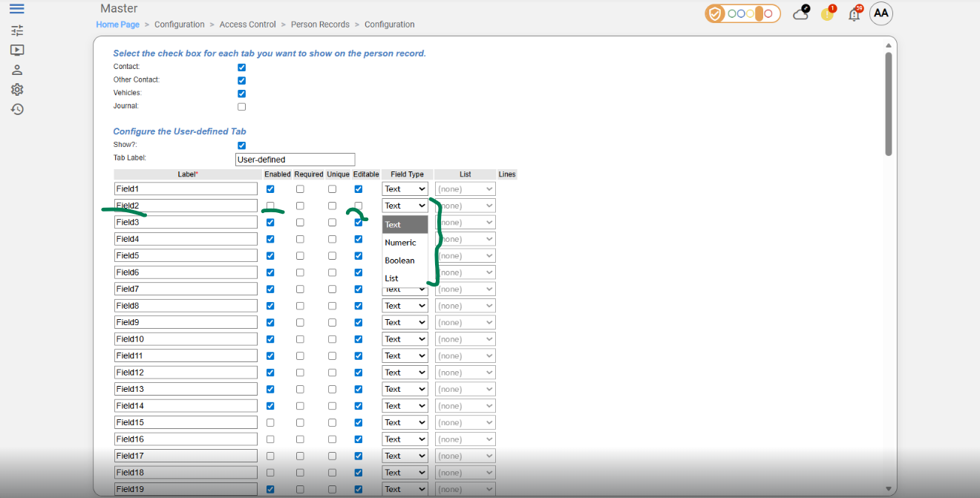Select Numeric from the open dropdown list
Viewport: 980px width, 498px height.
click(401, 243)
